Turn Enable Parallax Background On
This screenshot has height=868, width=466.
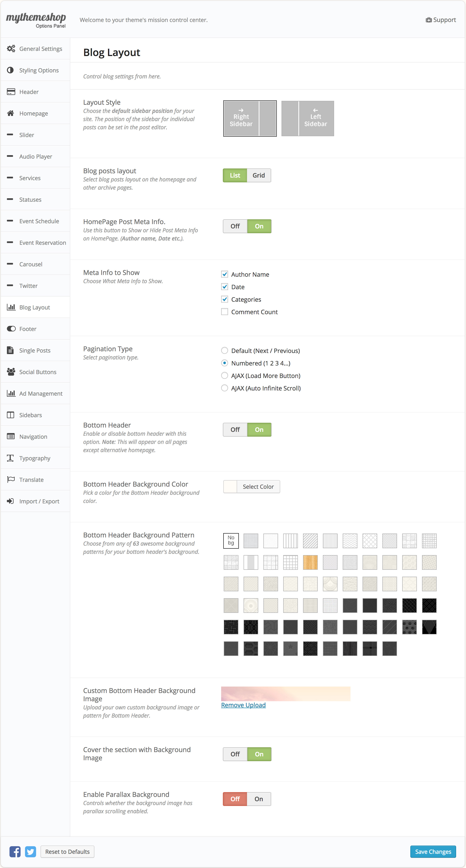click(x=258, y=799)
